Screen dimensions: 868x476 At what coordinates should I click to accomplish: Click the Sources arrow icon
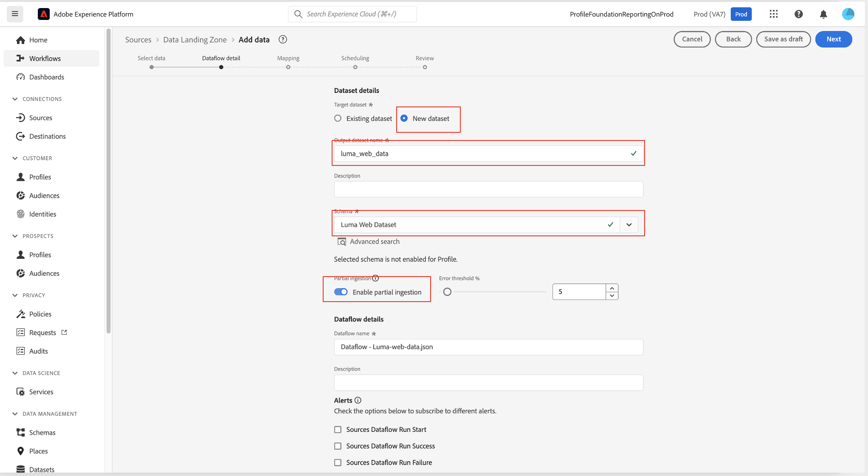(x=20, y=118)
